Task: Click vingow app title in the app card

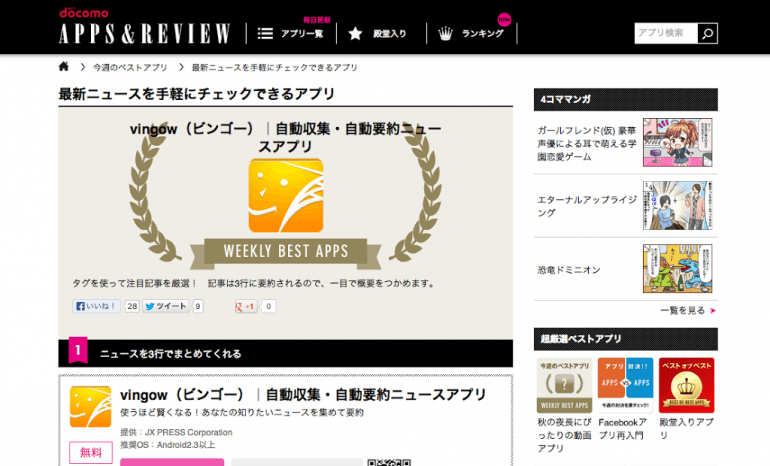Action: (x=303, y=394)
